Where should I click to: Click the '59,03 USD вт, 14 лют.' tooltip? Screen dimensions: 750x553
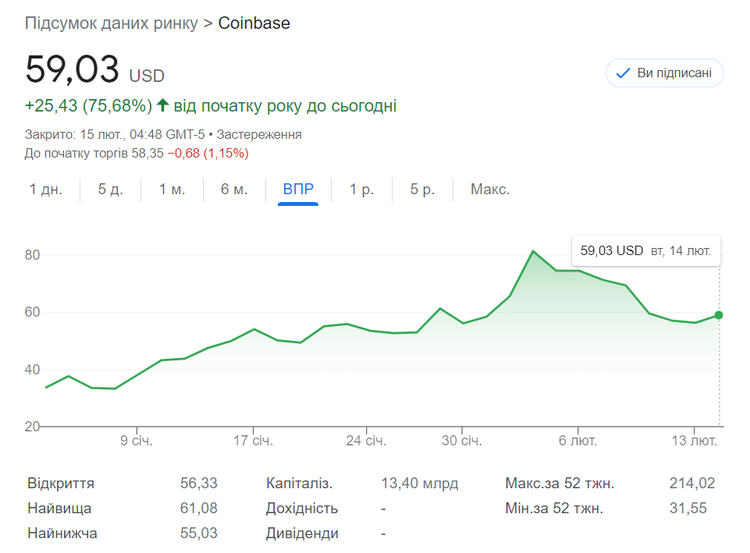pyautogui.click(x=646, y=251)
